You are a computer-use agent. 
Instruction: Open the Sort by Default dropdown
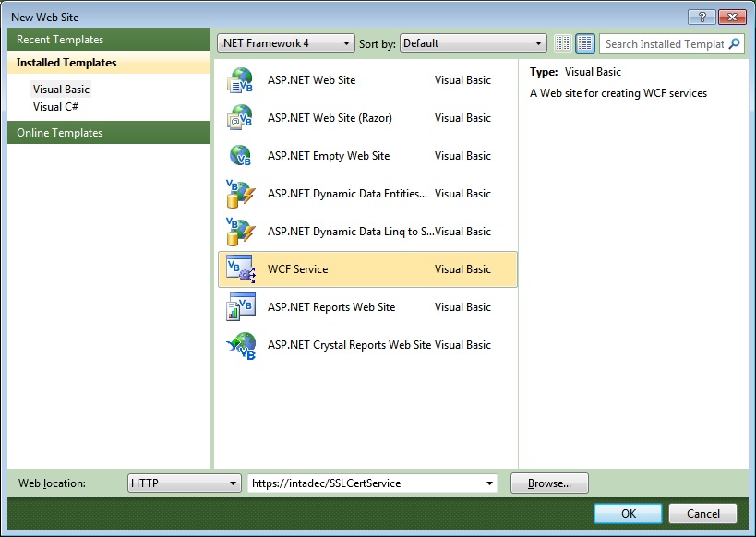[473, 43]
